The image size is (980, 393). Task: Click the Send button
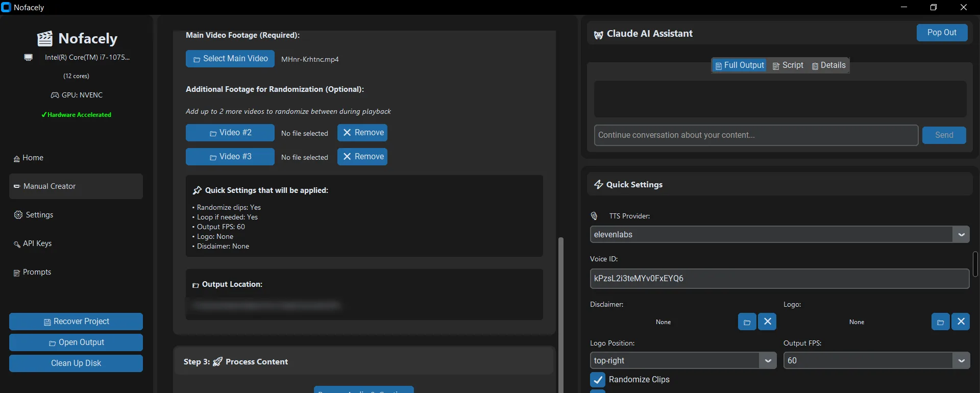pos(944,135)
